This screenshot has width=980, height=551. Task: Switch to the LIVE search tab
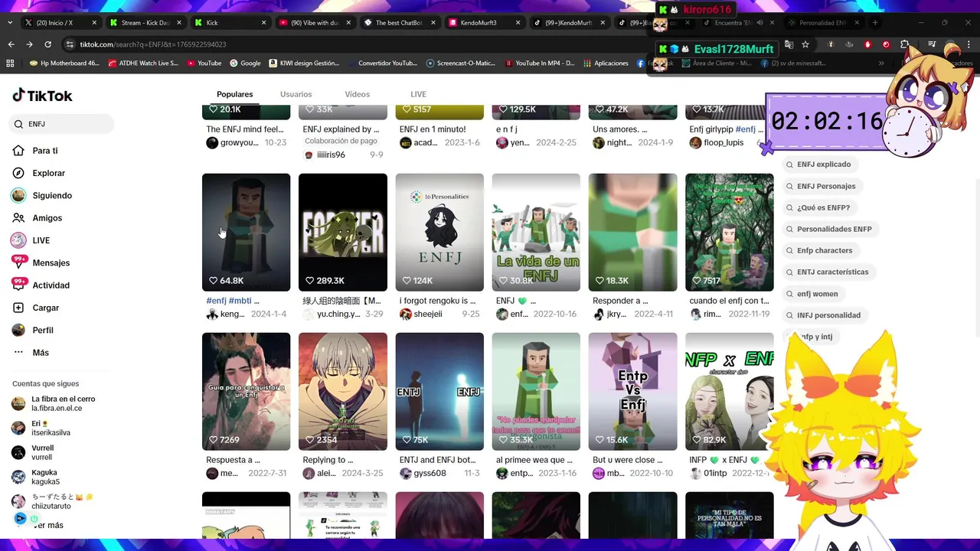coord(418,94)
